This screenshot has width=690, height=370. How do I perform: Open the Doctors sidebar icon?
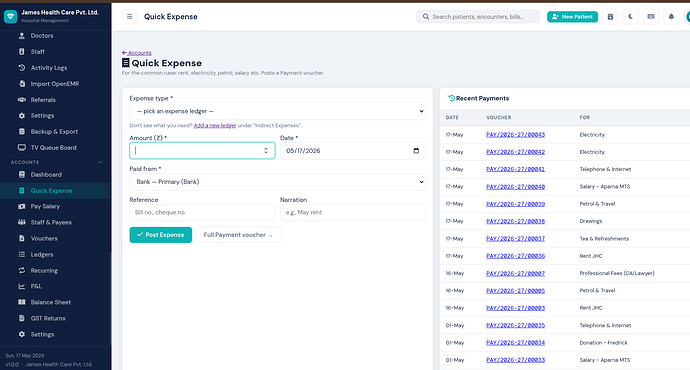pyautogui.click(x=22, y=36)
